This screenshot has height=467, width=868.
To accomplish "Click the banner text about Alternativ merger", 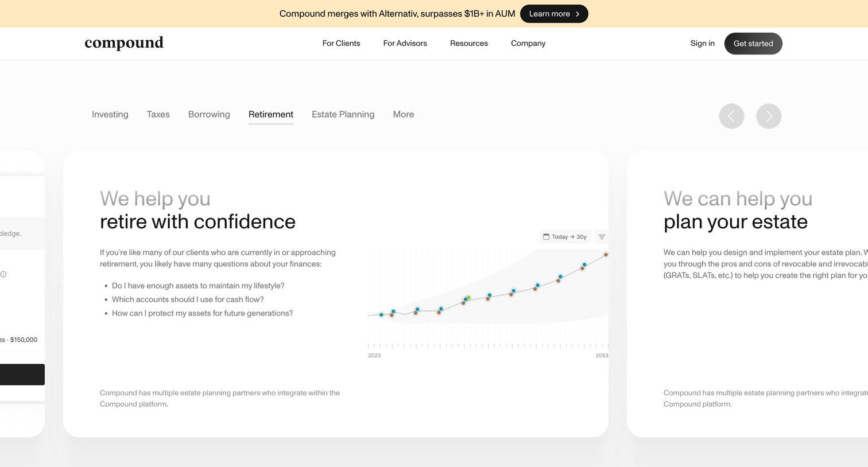I will point(397,14).
